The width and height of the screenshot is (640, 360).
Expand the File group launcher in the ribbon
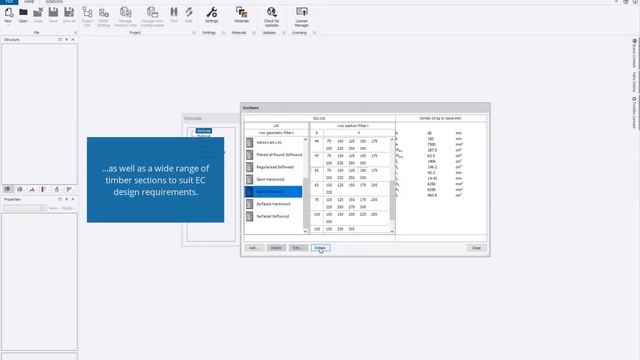(x=76, y=33)
